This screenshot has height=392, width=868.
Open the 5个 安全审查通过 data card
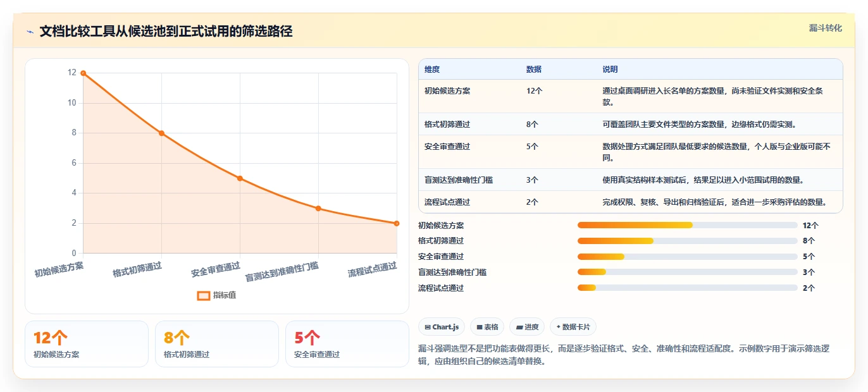[x=347, y=344]
